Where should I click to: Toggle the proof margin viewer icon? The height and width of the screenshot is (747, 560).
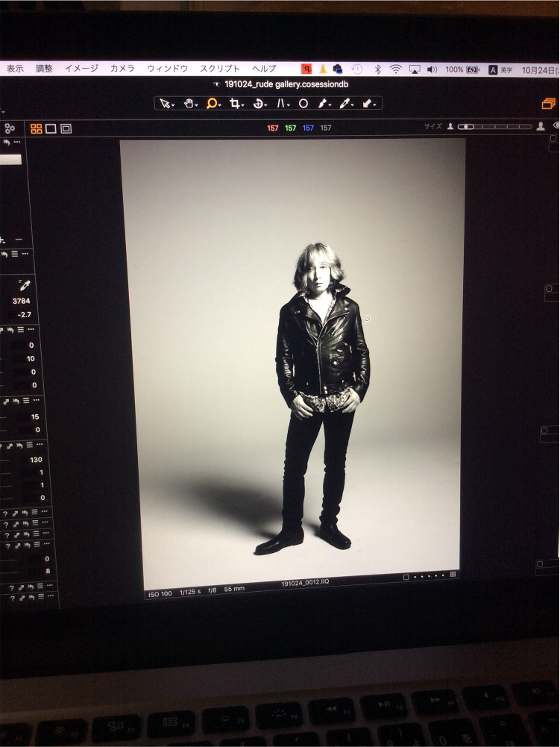click(66, 128)
